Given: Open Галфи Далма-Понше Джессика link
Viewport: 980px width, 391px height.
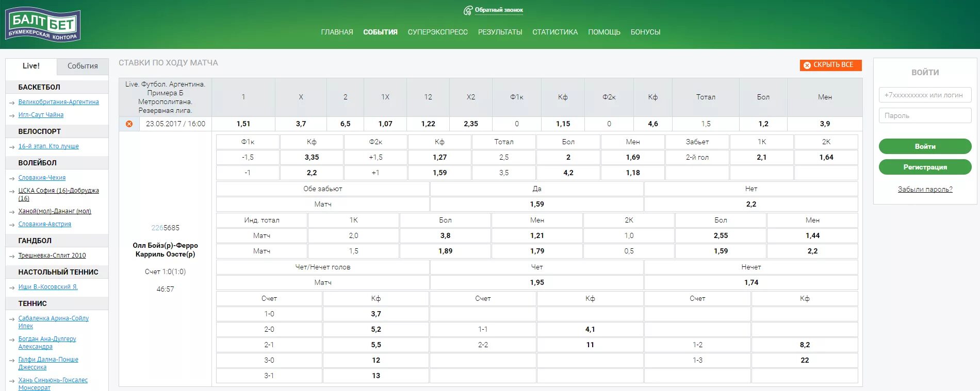Looking at the screenshot, I should [x=48, y=363].
